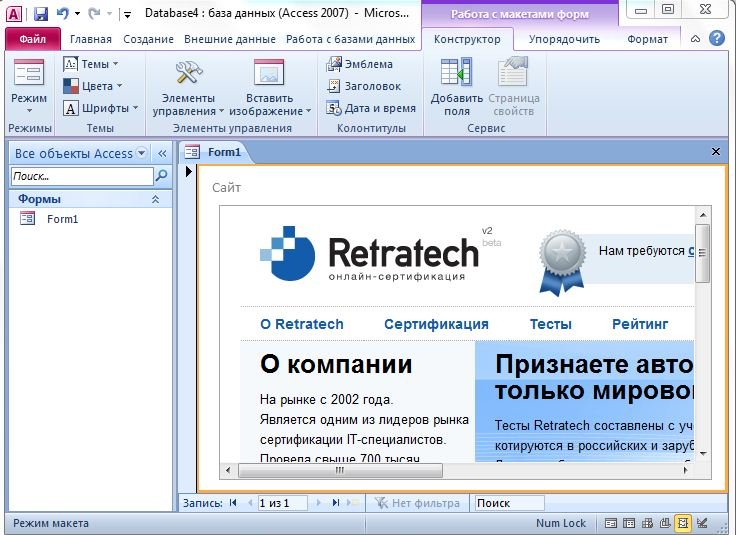Insert a Заголовок (Title) header

click(366, 86)
